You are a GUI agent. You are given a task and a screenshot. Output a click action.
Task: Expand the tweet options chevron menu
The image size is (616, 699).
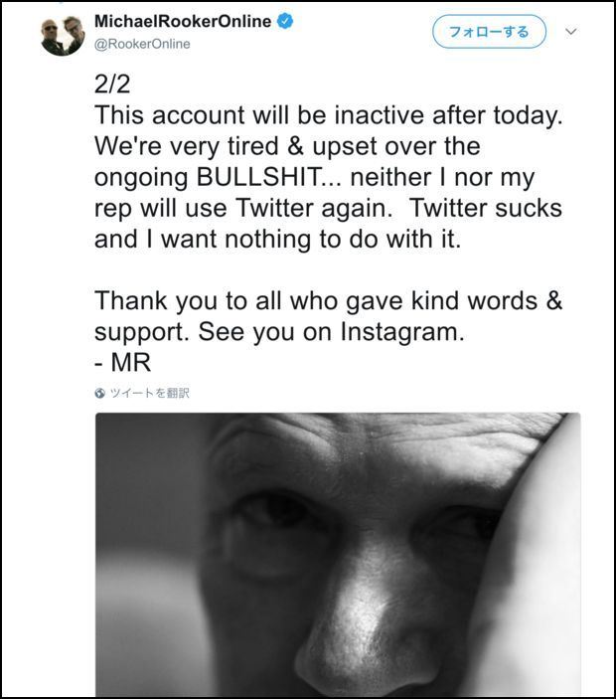571,32
